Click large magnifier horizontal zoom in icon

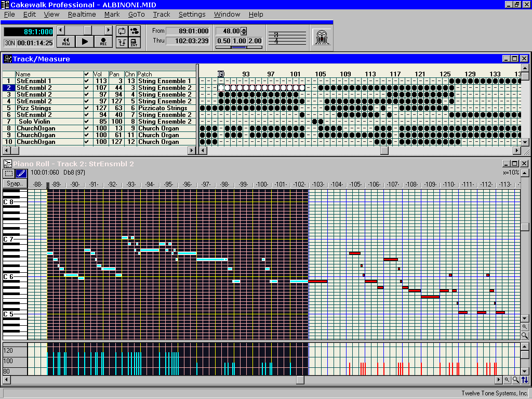(515, 380)
